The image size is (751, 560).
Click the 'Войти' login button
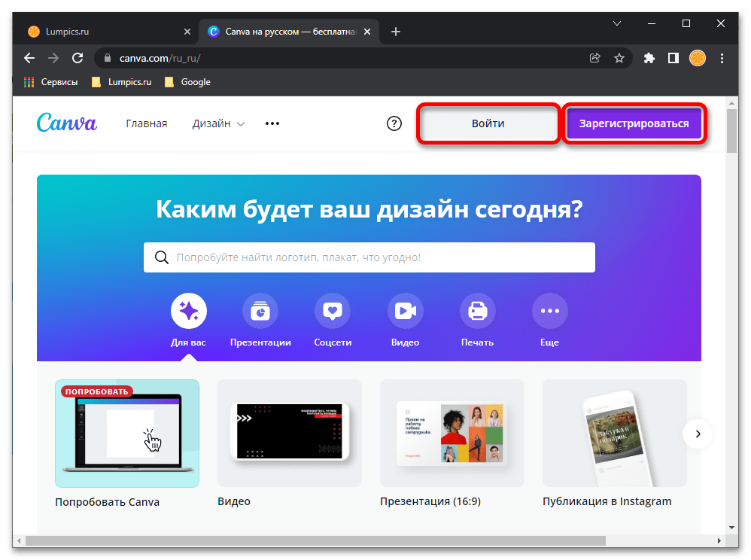[488, 124]
